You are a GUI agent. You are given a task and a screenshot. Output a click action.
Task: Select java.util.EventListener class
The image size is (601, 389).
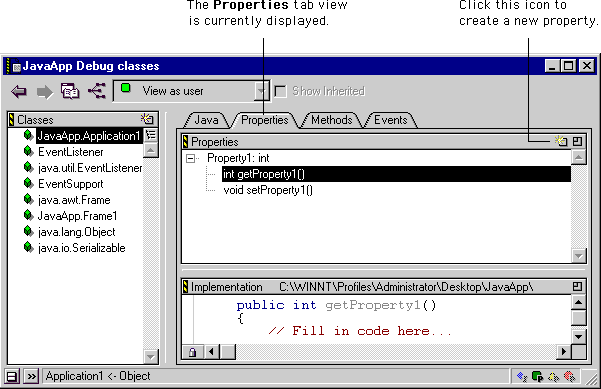tap(90, 168)
